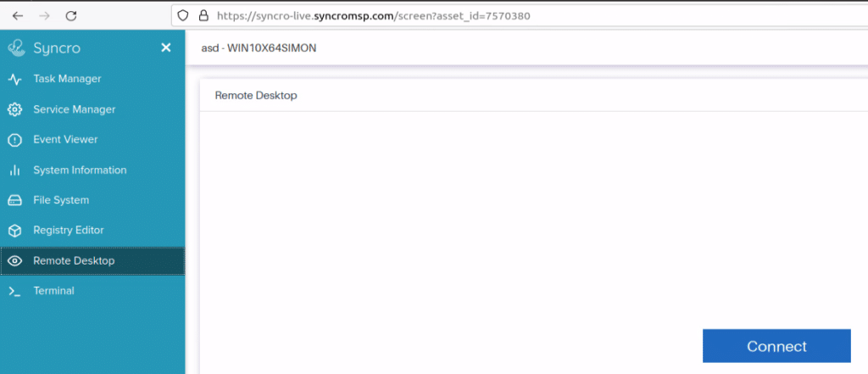Reload the current page
The height and width of the screenshot is (374, 868).
[71, 16]
